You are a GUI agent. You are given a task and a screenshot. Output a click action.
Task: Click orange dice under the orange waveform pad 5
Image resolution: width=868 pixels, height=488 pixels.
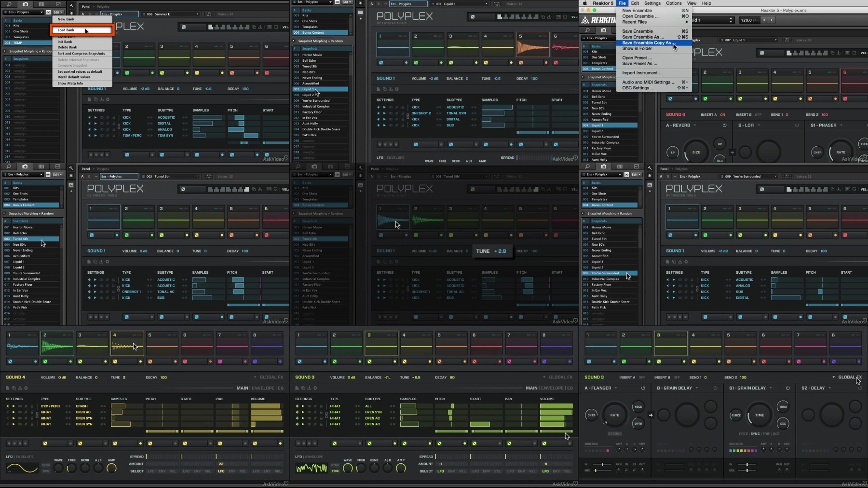coord(520,63)
